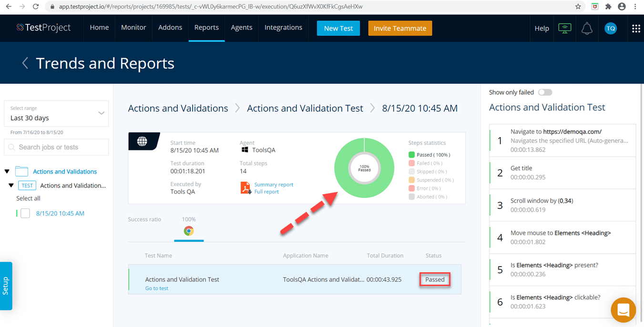Screen dimensions: 644x327
Task: Switch to the Monitor tab
Action: click(133, 28)
